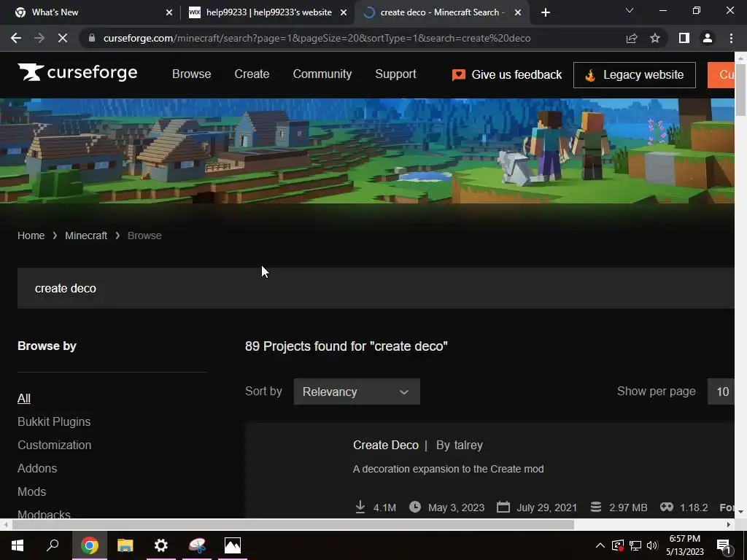Open the Create menu

(252, 74)
